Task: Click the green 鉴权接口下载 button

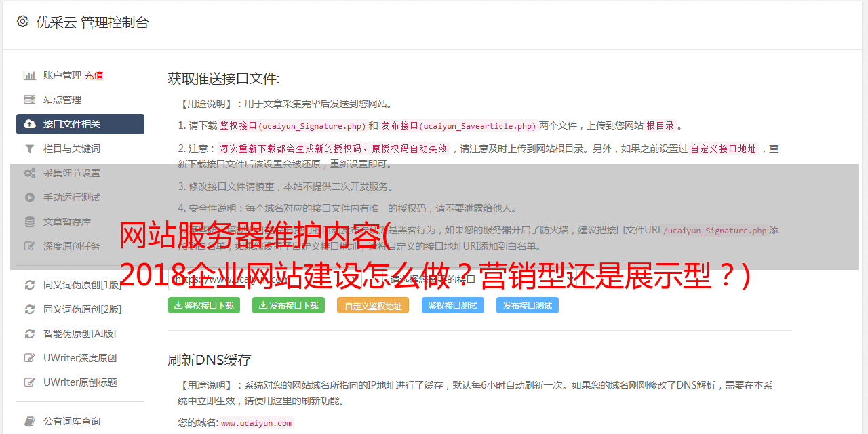Action: [204, 305]
